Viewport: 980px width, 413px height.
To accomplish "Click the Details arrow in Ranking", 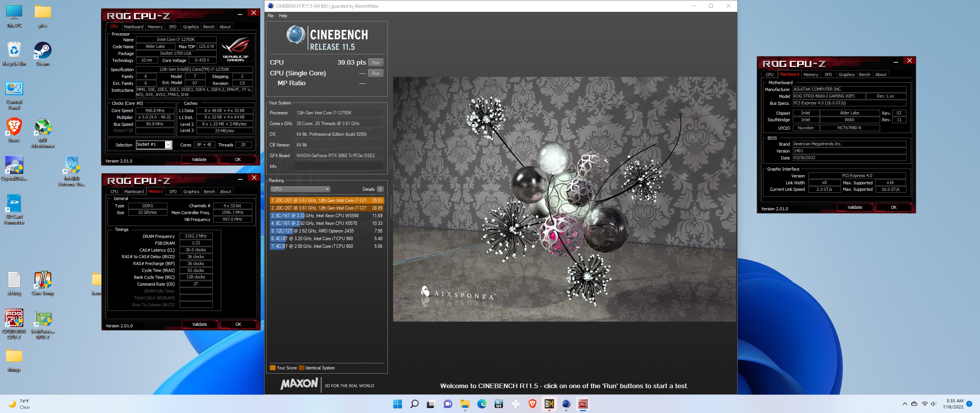I will (380, 189).
